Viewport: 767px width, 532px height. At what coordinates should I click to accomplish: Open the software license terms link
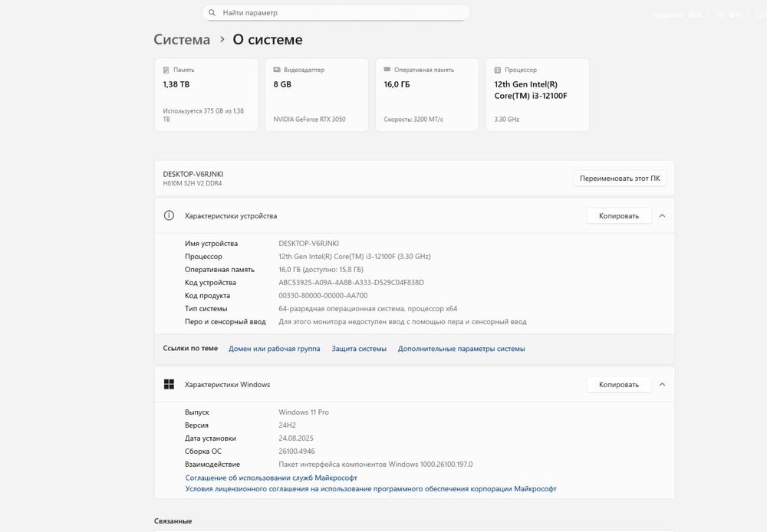(370, 488)
